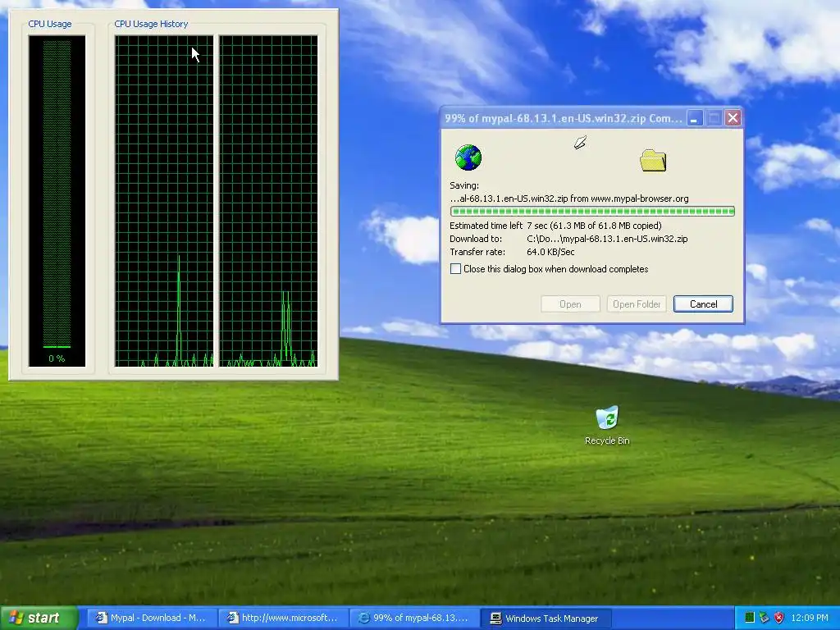Viewport: 840px width, 630px height.
Task: Open the Recycle Bin desktop icon
Action: tap(607, 425)
